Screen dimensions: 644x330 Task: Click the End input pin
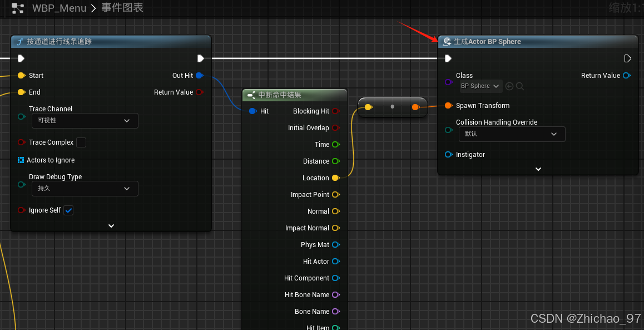pyautogui.click(x=21, y=92)
